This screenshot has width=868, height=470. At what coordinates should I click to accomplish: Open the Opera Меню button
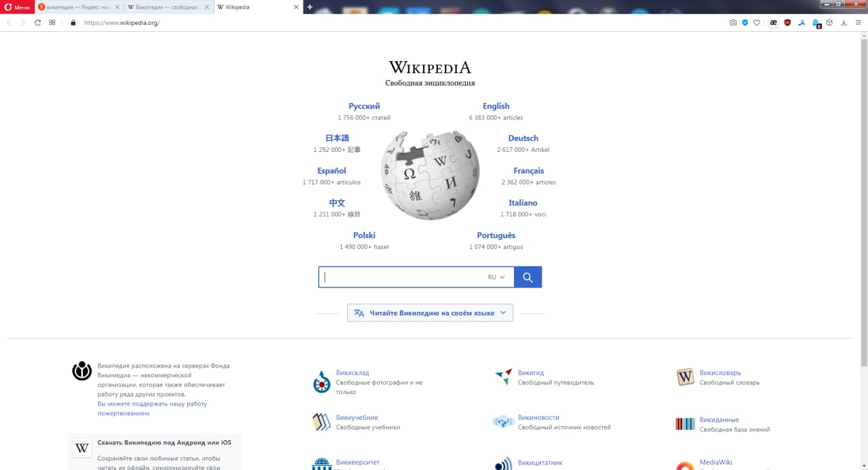[x=17, y=7]
